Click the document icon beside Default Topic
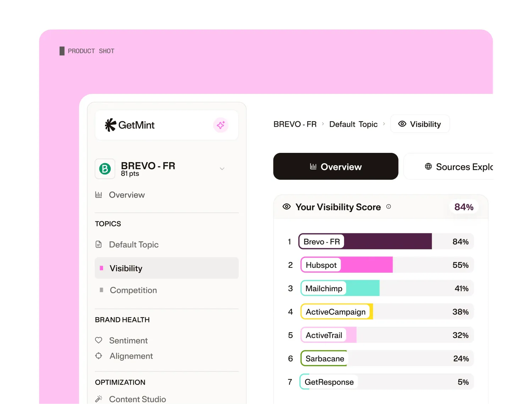Screen dimensions: 532x404 click(x=99, y=244)
